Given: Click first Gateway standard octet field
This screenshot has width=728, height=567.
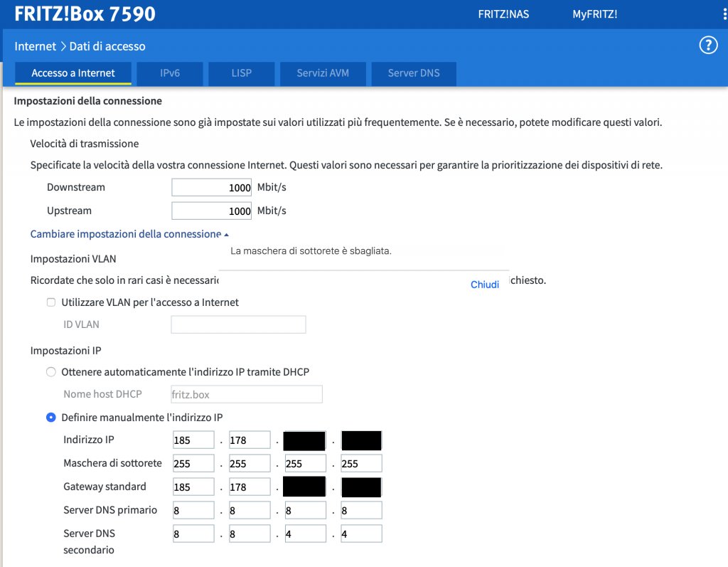Looking at the screenshot, I should click(193, 487).
